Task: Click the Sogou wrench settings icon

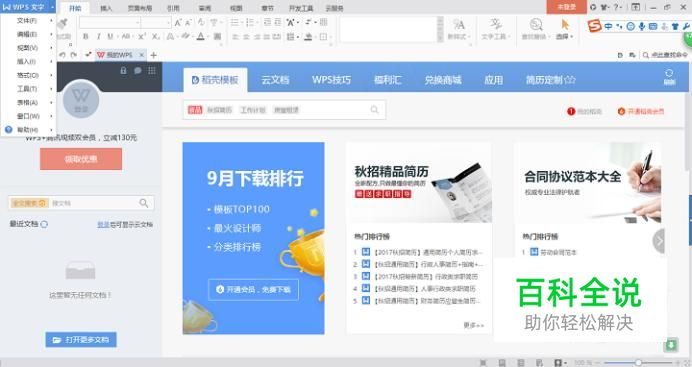Action: [x=686, y=26]
